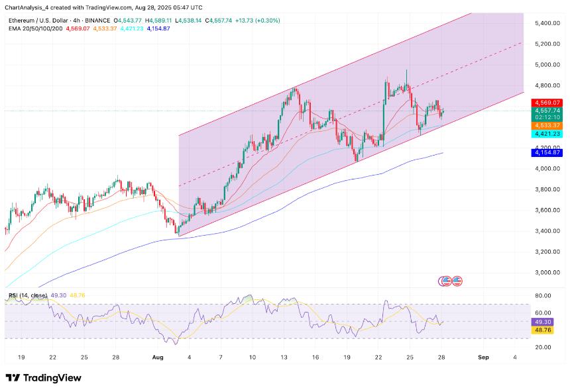Click the RSI (14, close) indicator legend
Image resolution: width=570 pixels, height=392 pixels.
[x=27, y=295]
